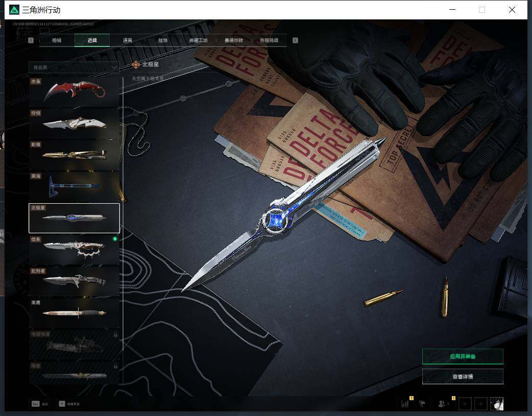
Task: Open the statistics bar chart icon
Action: [405, 404]
